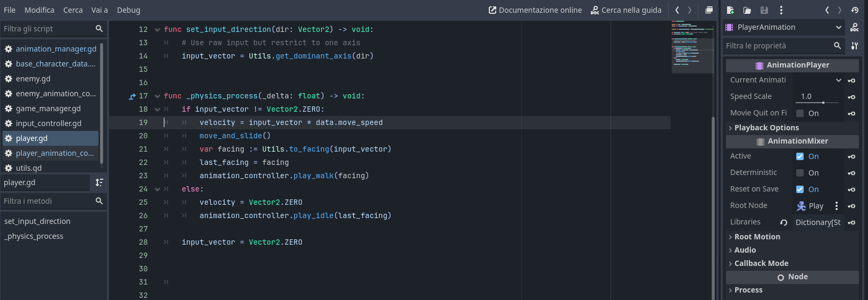Viewport: 868px width, 300px height.
Task: Click the Filtra gli script search field
Action: 47,29
